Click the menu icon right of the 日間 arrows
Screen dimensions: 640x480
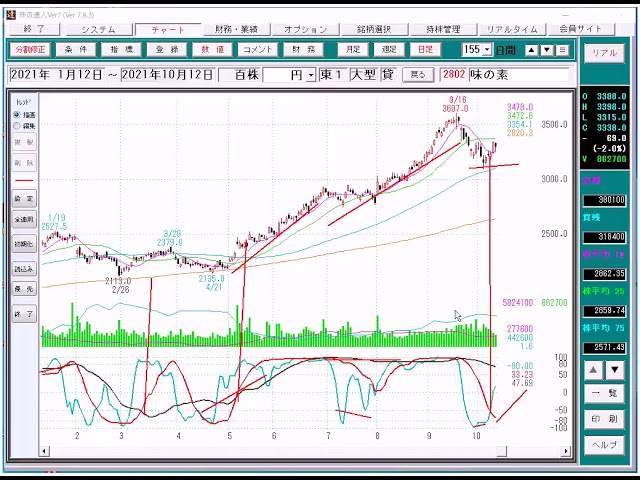(x=562, y=49)
